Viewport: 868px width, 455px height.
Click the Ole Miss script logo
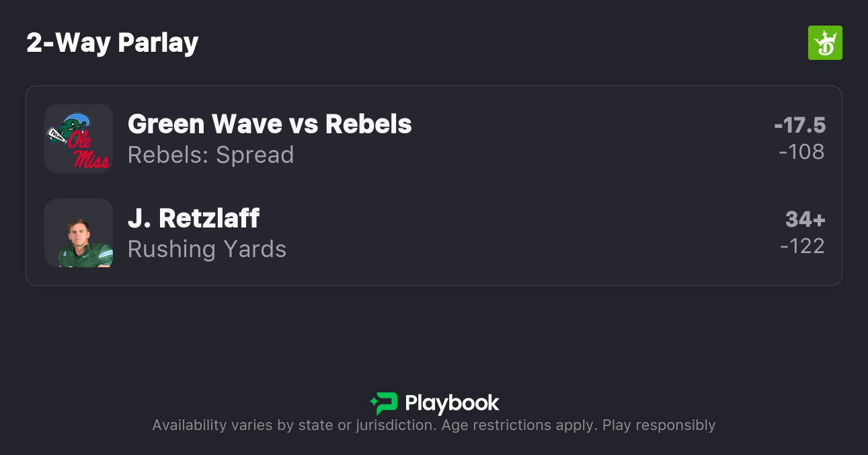click(90, 151)
